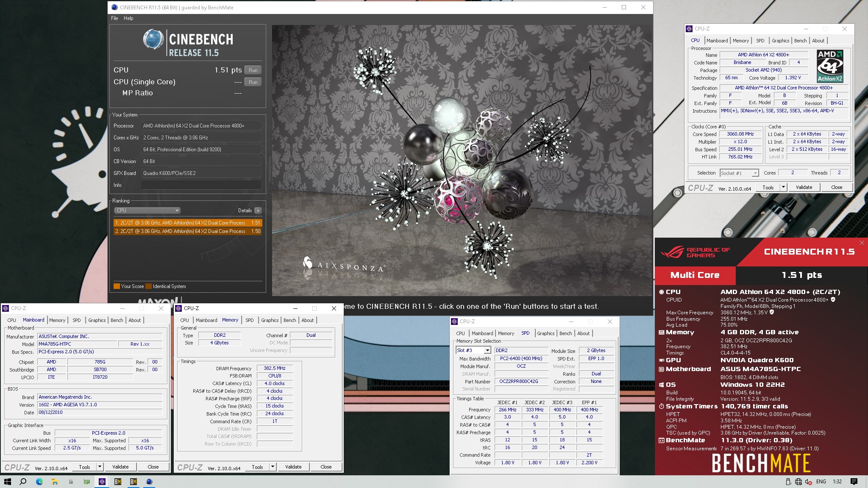
Task: Click Validate in top-right CPU-Z window
Action: point(804,187)
